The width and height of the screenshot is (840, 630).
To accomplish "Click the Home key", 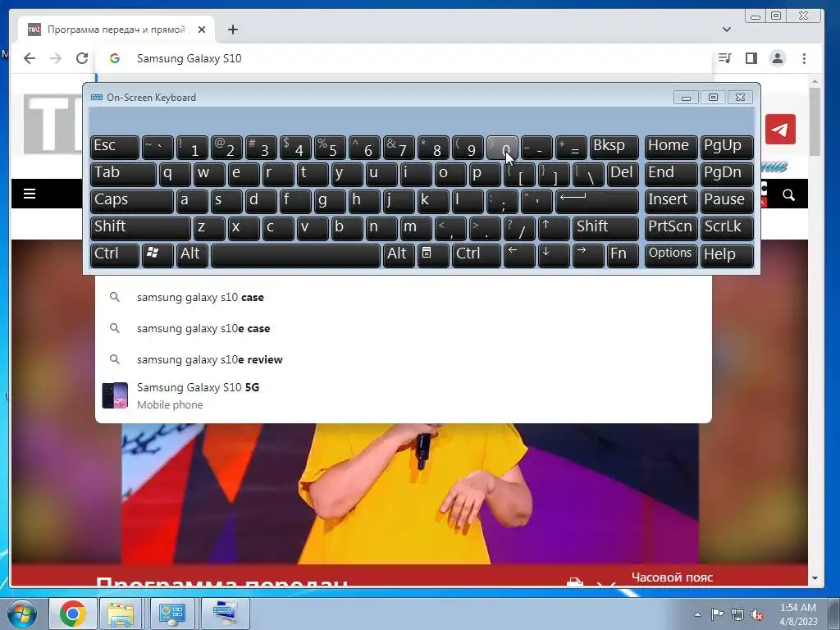I will [x=671, y=147].
